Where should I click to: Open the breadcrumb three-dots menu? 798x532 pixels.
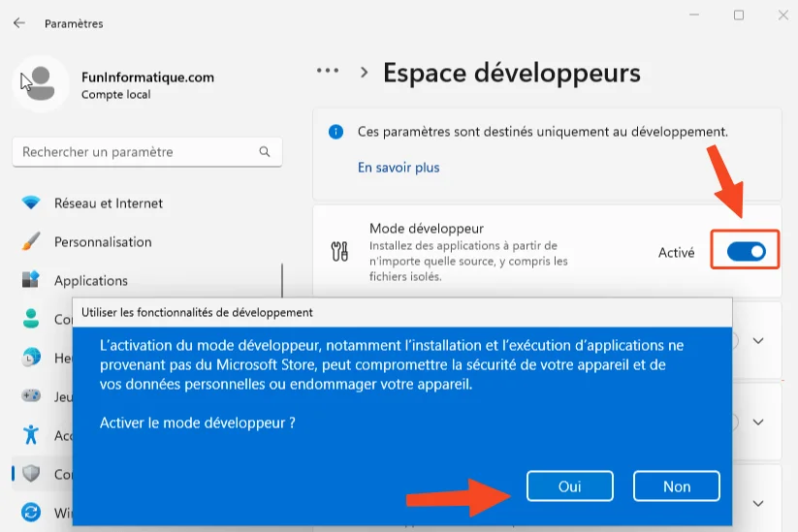pos(328,71)
